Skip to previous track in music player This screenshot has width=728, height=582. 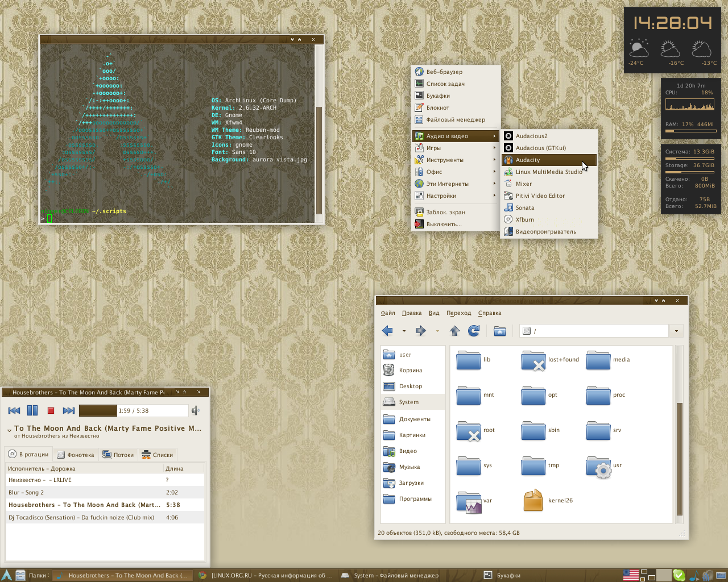click(x=14, y=410)
